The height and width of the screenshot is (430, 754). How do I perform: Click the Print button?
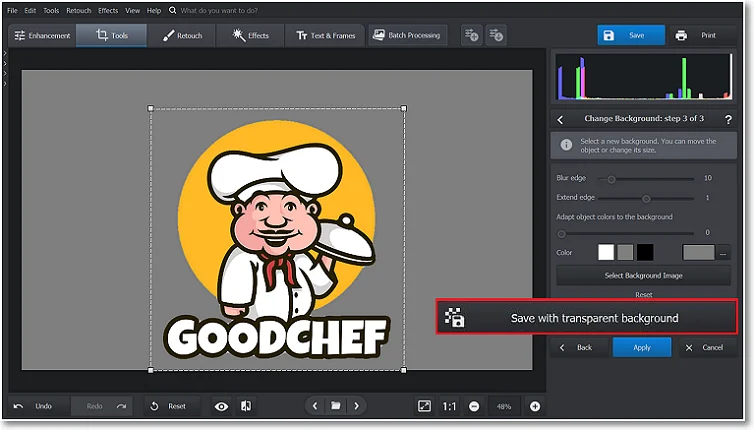[x=702, y=35]
